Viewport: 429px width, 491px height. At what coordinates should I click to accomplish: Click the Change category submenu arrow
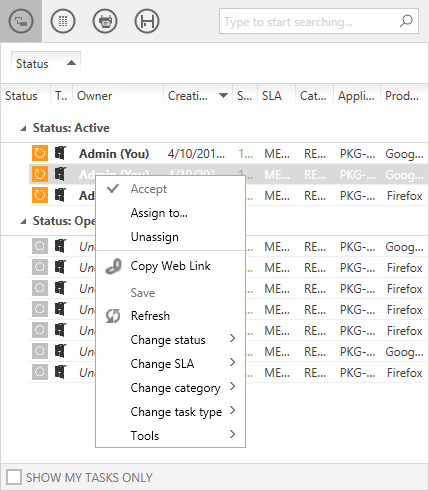pyautogui.click(x=233, y=386)
